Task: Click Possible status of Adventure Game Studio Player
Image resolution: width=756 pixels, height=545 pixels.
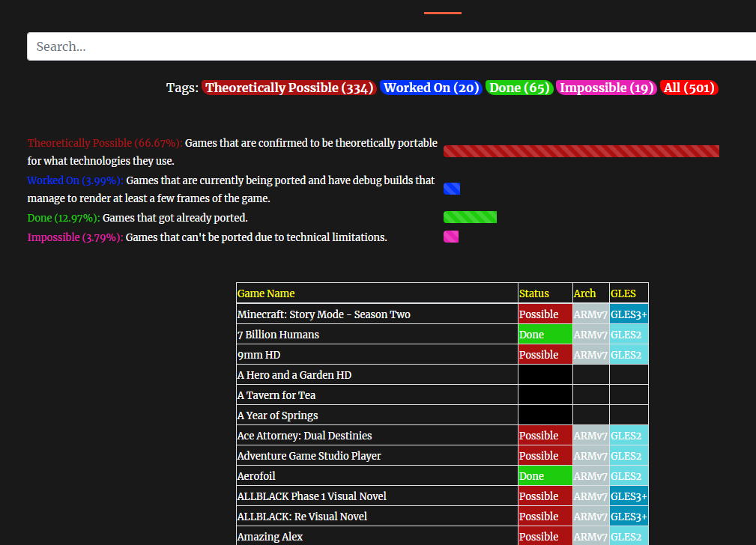Action: pyautogui.click(x=545, y=456)
